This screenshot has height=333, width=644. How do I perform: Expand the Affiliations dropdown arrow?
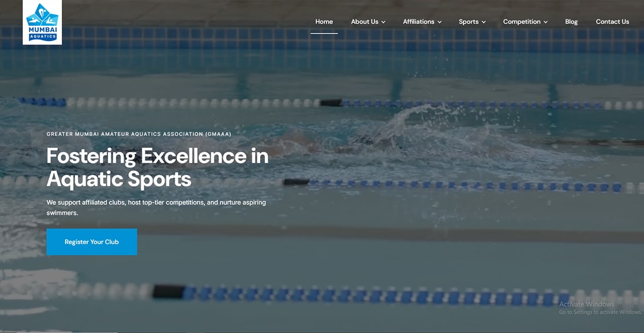tap(439, 22)
